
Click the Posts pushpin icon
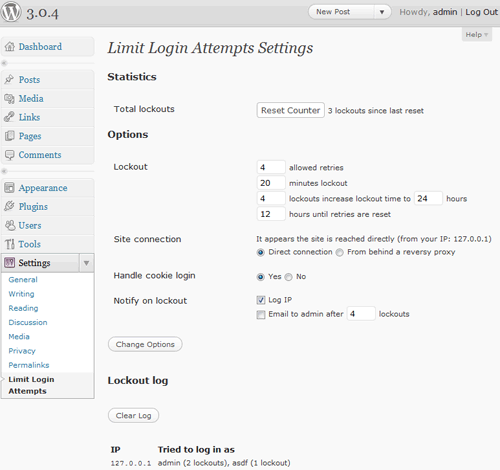(x=9, y=79)
